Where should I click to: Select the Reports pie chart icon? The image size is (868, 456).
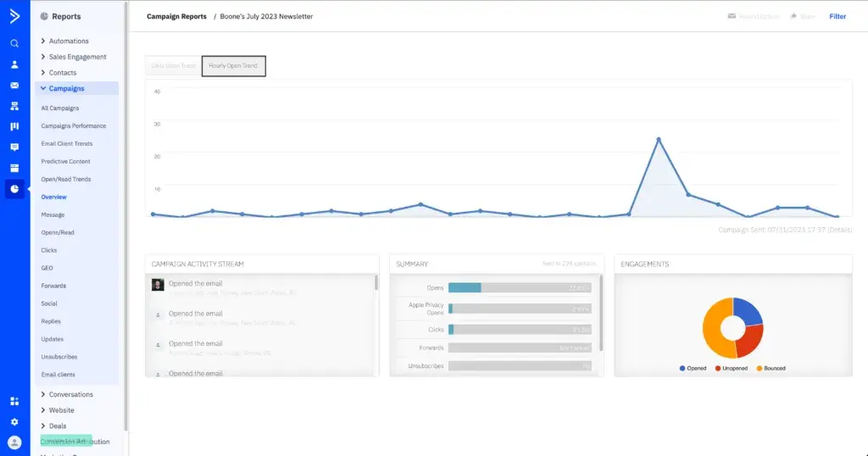pos(14,188)
